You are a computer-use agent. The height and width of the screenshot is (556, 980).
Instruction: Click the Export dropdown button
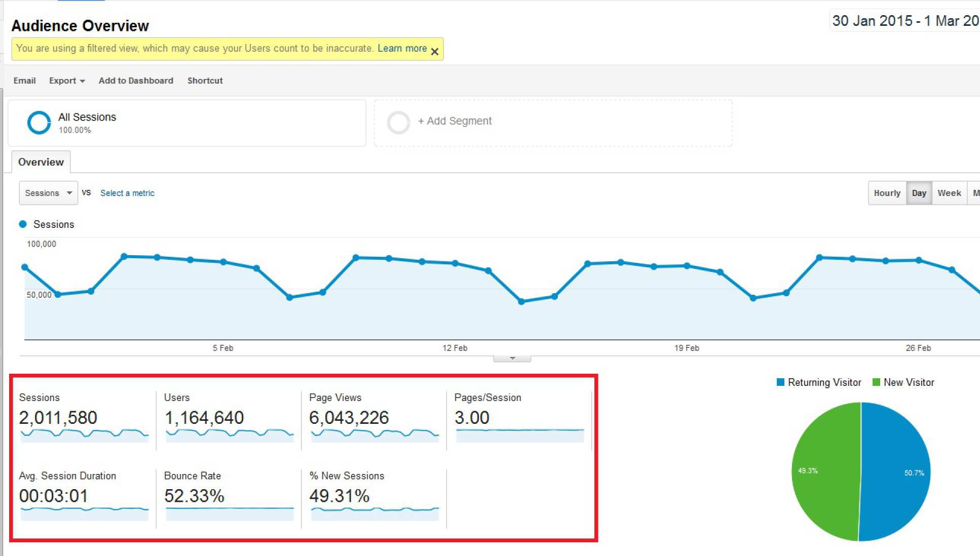pyautogui.click(x=65, y=81)
